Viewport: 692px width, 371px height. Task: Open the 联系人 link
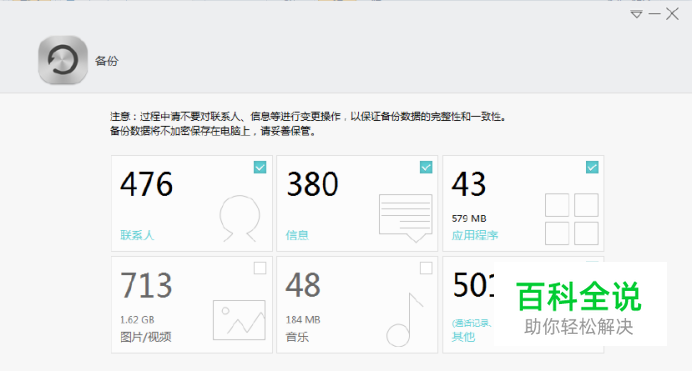tap(137, 235)
